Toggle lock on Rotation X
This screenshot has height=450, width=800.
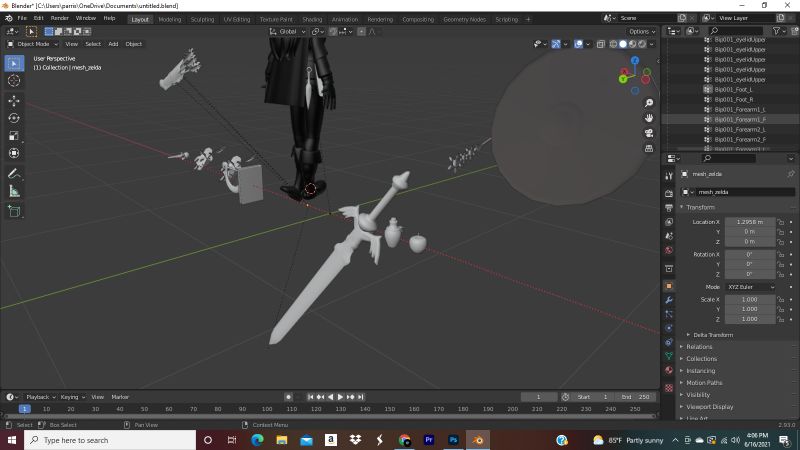click(781, 254)
